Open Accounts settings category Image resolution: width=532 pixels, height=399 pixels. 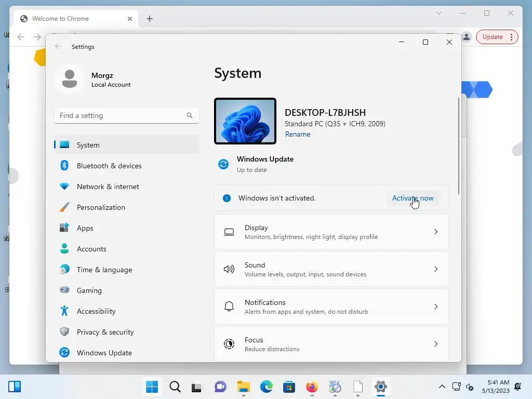tap(127, 249)
